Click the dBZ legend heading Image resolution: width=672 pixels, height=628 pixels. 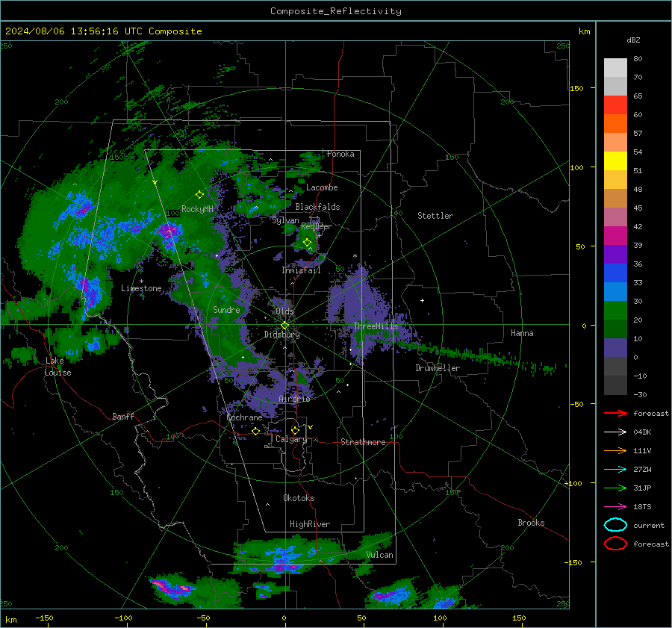tap(633, 40)
